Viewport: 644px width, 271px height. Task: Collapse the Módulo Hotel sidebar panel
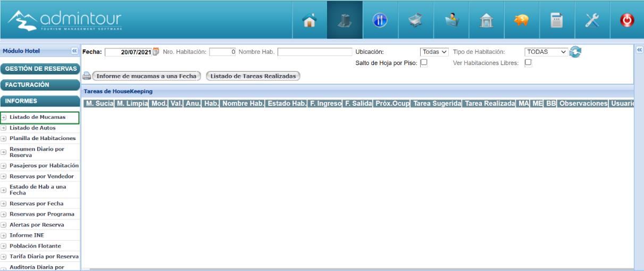(x=74, y=51)
